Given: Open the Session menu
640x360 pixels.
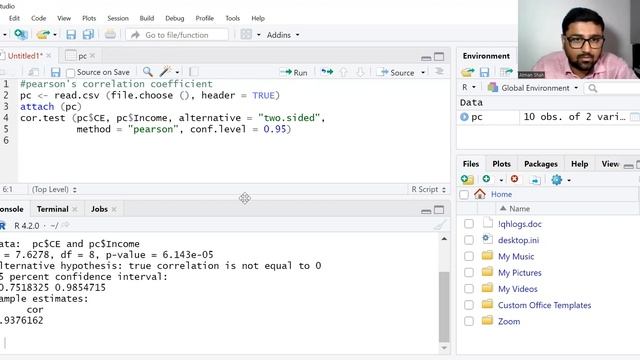Looking at the screenshot, I should (x=118, y=18).
